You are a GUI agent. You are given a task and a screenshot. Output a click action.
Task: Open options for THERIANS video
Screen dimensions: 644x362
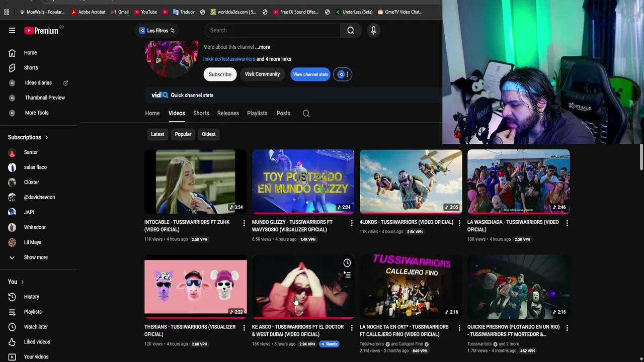(244, 328)
